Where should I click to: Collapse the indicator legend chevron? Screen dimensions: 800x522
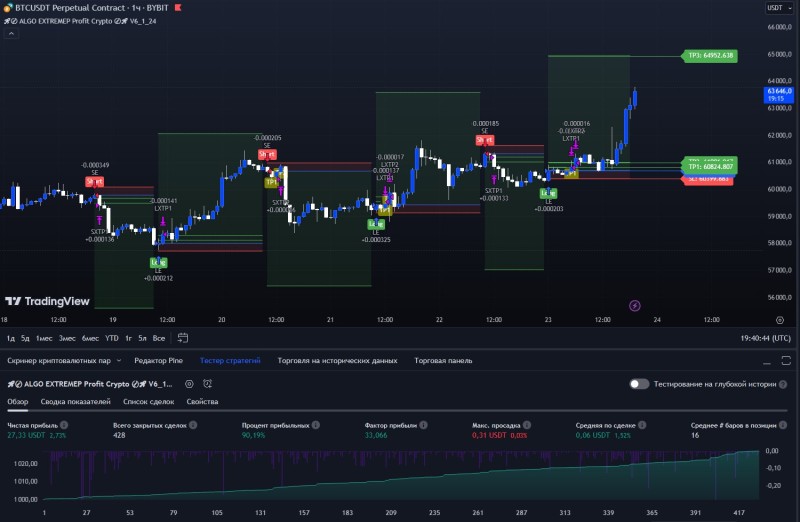(11, 34)
